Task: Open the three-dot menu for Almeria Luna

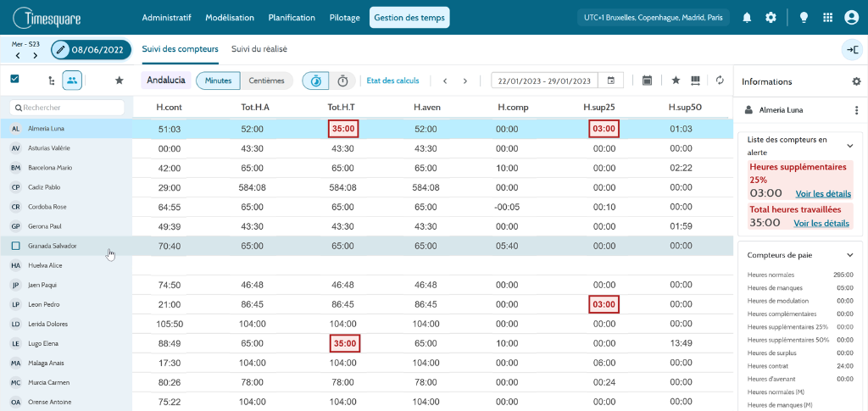Action: coord(857,111)
